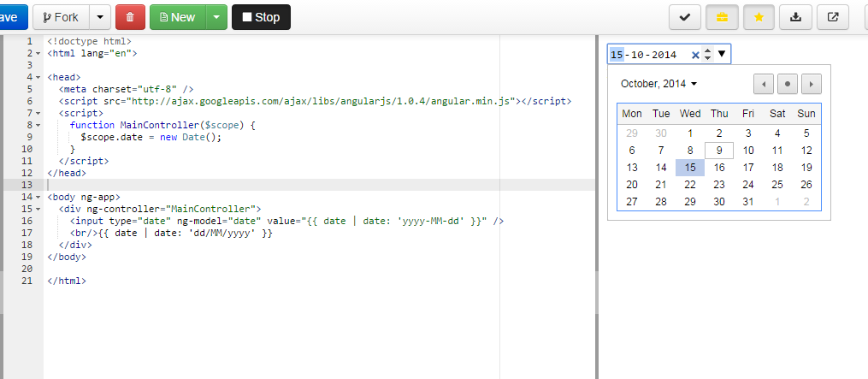Expand the New button dropdown arrow

[216, 17]
